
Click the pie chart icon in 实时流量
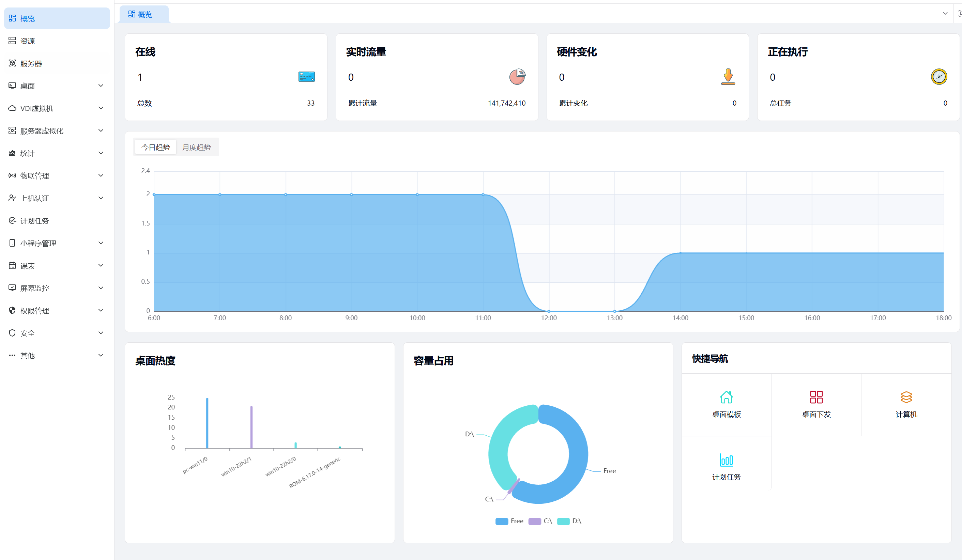point(517,77)
